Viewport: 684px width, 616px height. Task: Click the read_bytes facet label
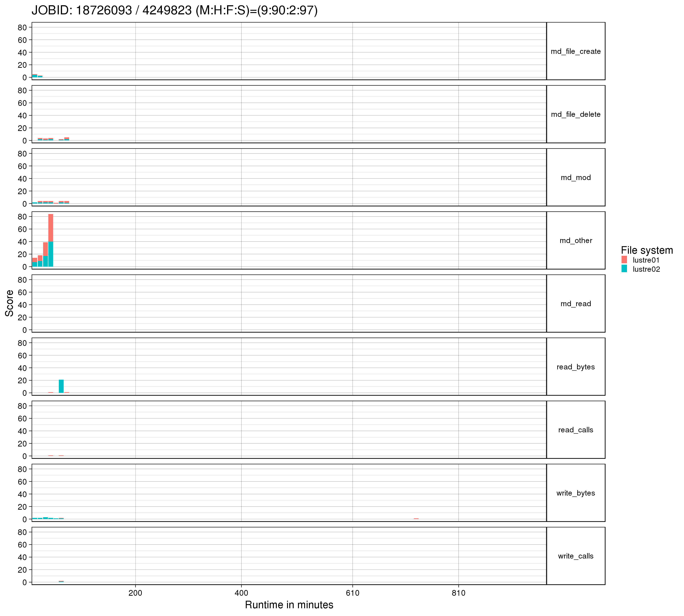pyautogui.click(x=575, y=367)
